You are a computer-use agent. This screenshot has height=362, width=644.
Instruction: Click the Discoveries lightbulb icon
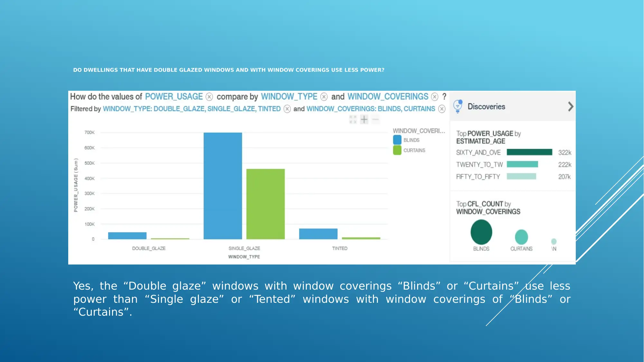click(458, 107)
